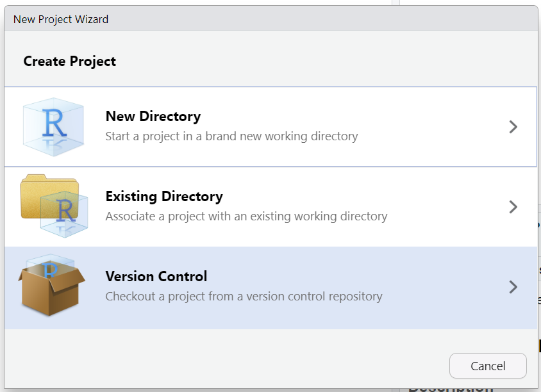Select the Version Control title
The width and height of the screenshot is (541, 392).
pos(156,277)
